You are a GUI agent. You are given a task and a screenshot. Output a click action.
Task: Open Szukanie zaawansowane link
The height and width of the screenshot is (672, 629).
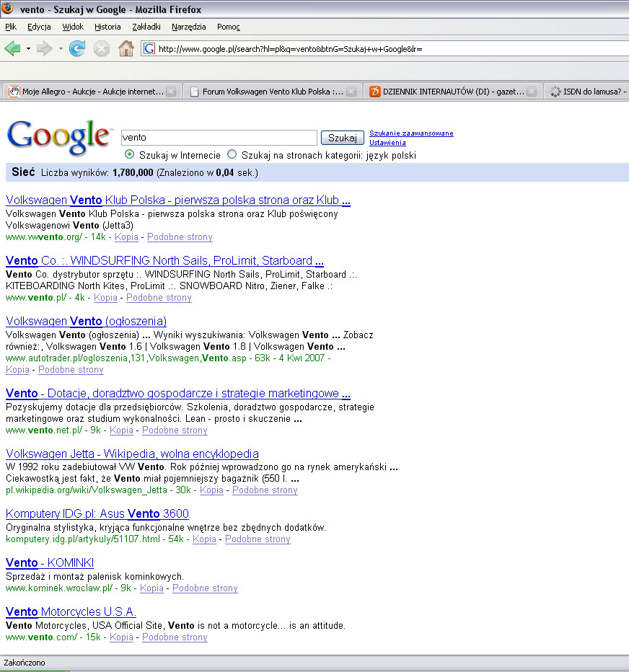[x=411, y=133]
